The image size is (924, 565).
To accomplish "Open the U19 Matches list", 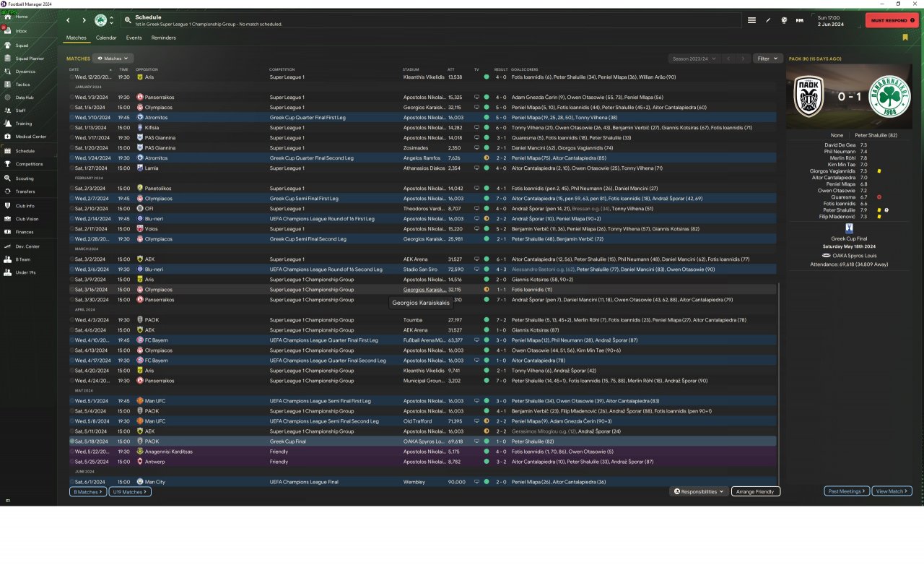I will pos(130,492).
